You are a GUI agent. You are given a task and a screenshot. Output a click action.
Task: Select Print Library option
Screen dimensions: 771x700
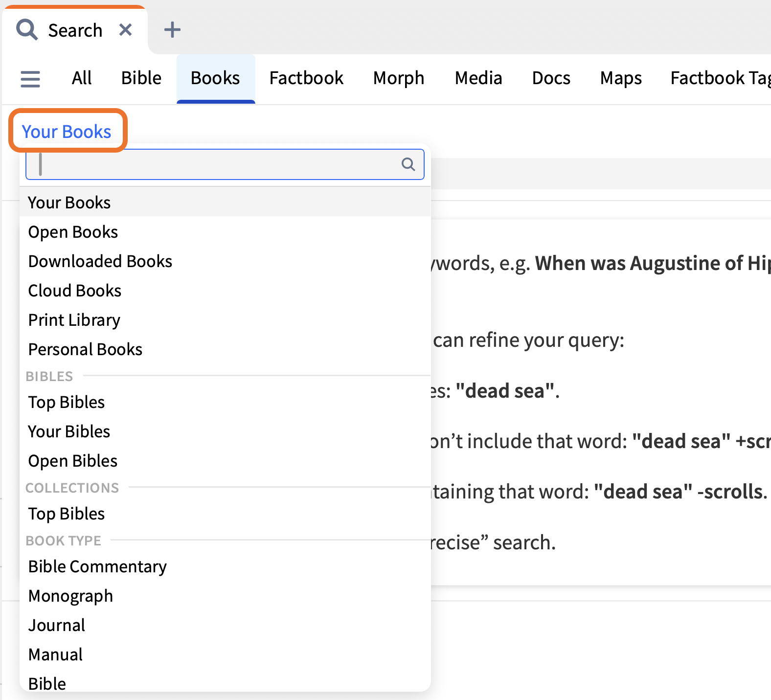click(x=225, y=320)
